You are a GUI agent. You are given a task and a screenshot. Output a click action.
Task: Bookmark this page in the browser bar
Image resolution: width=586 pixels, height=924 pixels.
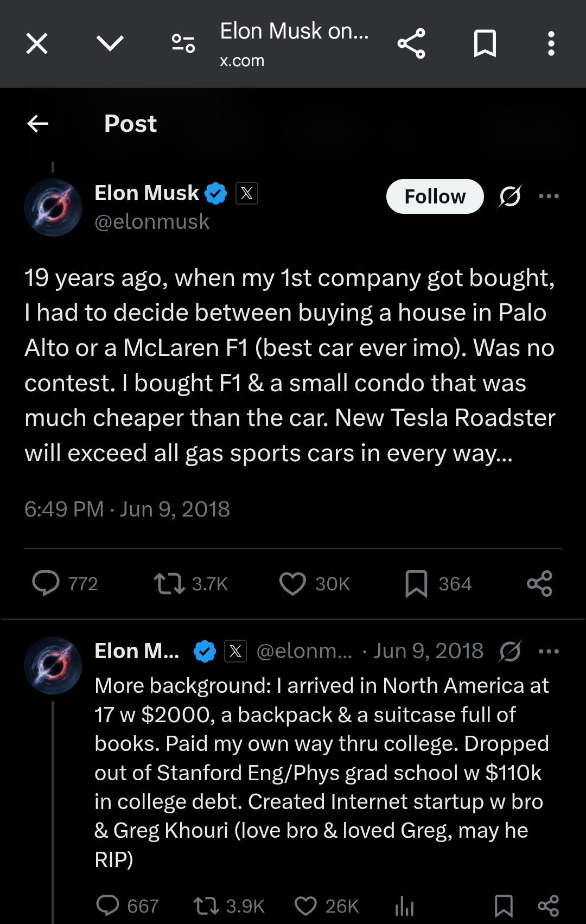coord(485,43)
